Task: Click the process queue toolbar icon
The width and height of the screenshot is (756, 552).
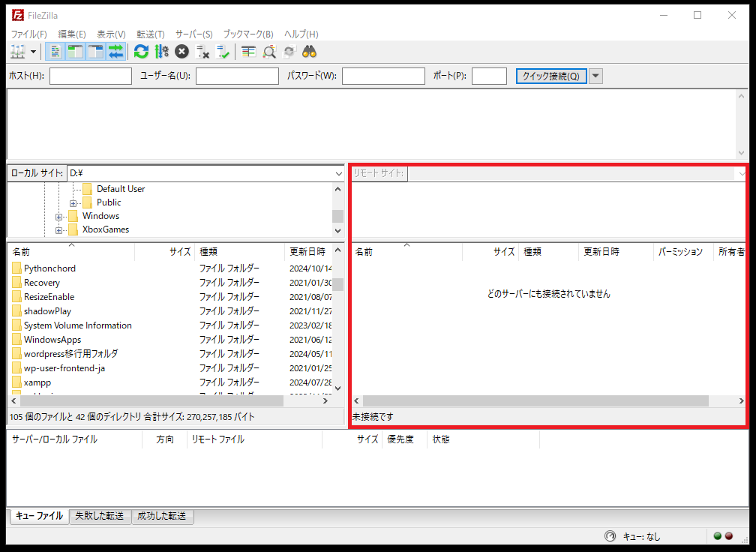Action: point(161,52)
